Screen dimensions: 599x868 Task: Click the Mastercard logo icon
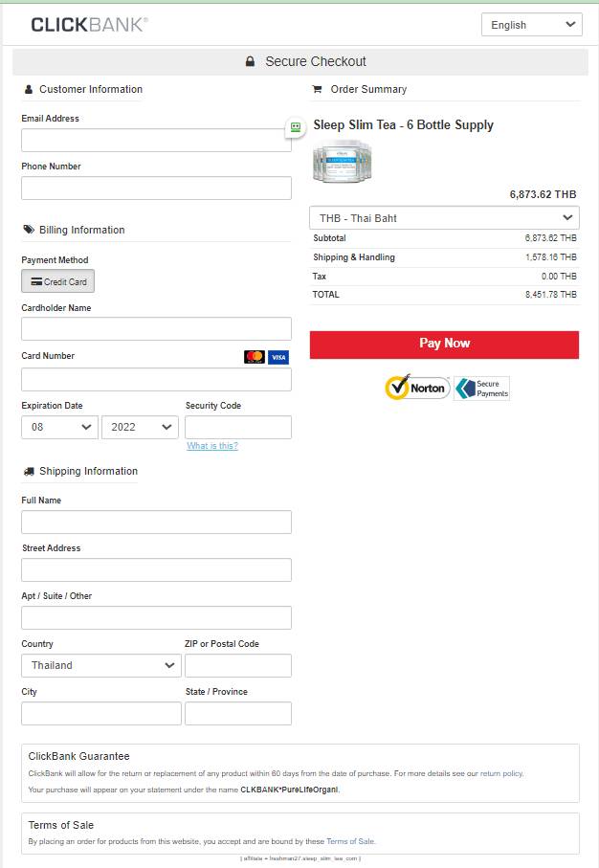click(x=255, y=357)
